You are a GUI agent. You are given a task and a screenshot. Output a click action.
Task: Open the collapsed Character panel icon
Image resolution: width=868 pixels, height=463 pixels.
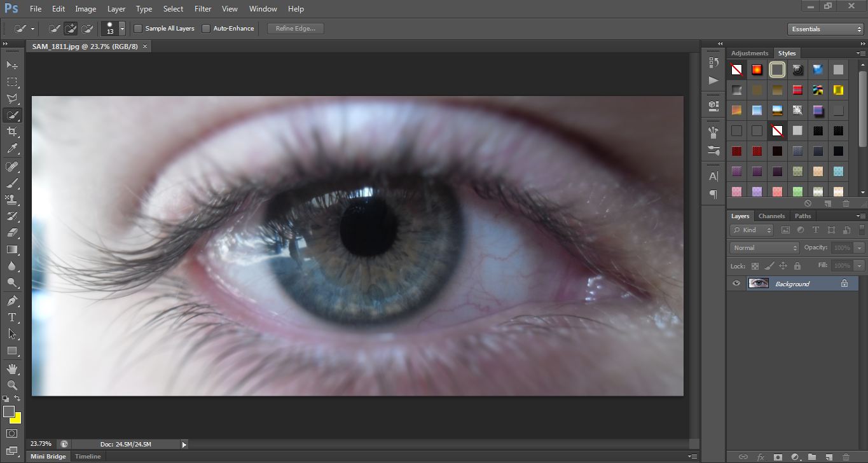[x=713, y=176]
